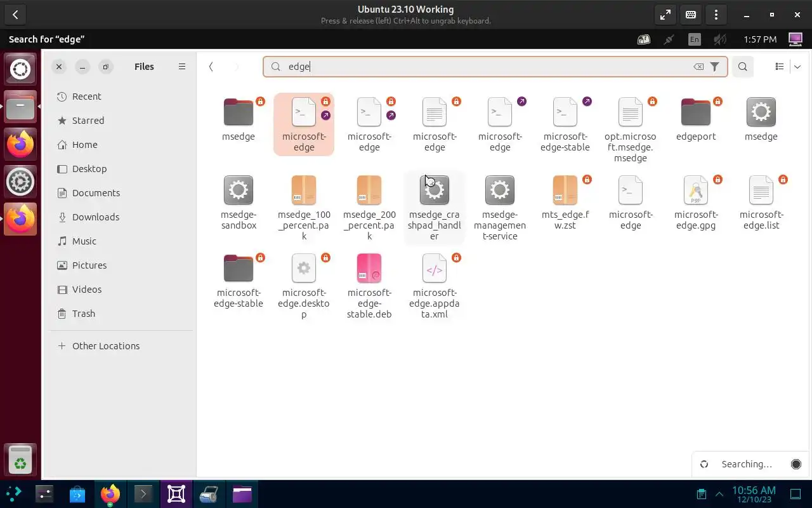The width and height of the screenshot is (812, 508).
Task: Open Documents in the sidebar
Action: tap(122, 193)
